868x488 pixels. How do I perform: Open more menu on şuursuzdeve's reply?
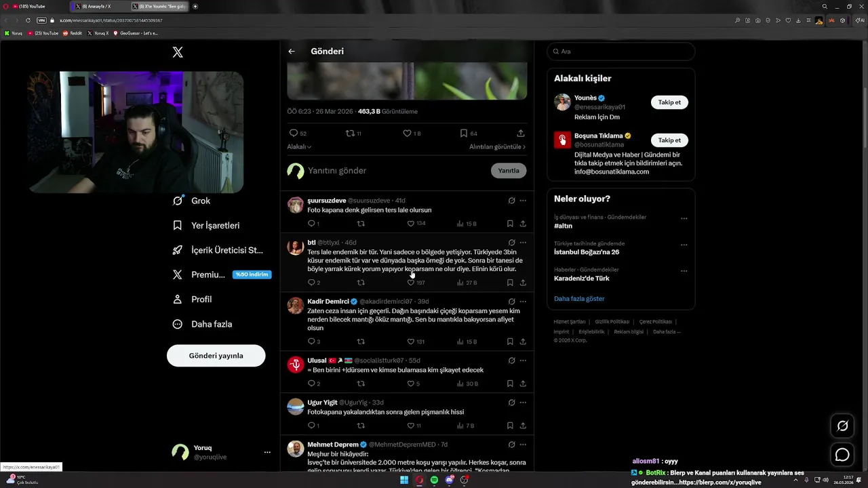click(523, 201)
